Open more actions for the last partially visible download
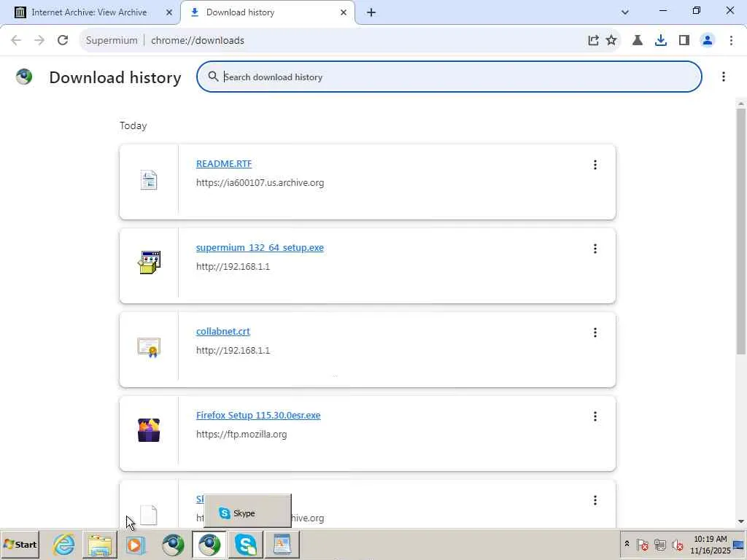Screen dimensions: 747x560 595,500
